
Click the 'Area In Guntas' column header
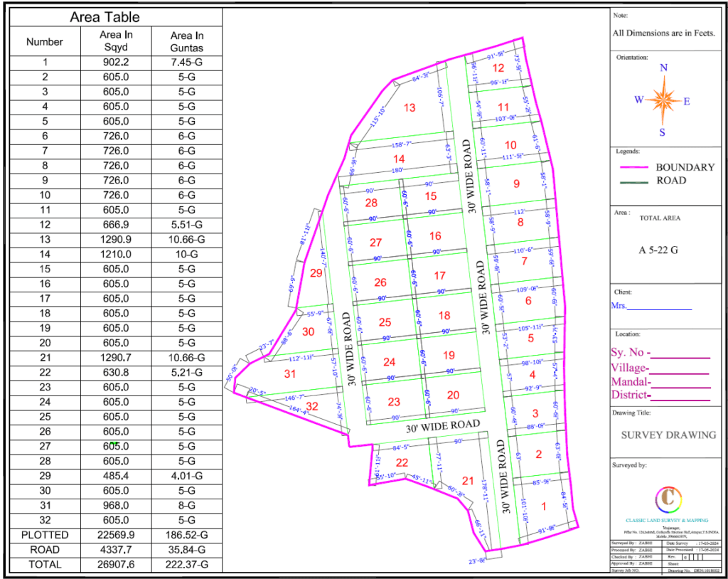[x=187, y=41]
